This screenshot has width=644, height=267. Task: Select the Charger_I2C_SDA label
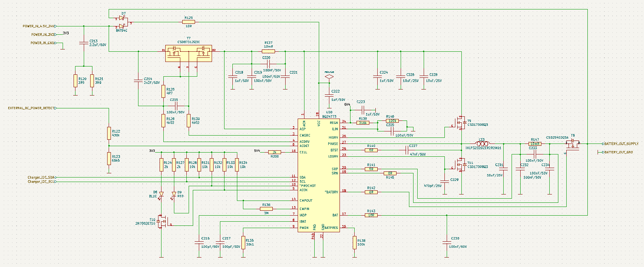tap(42, 177)
